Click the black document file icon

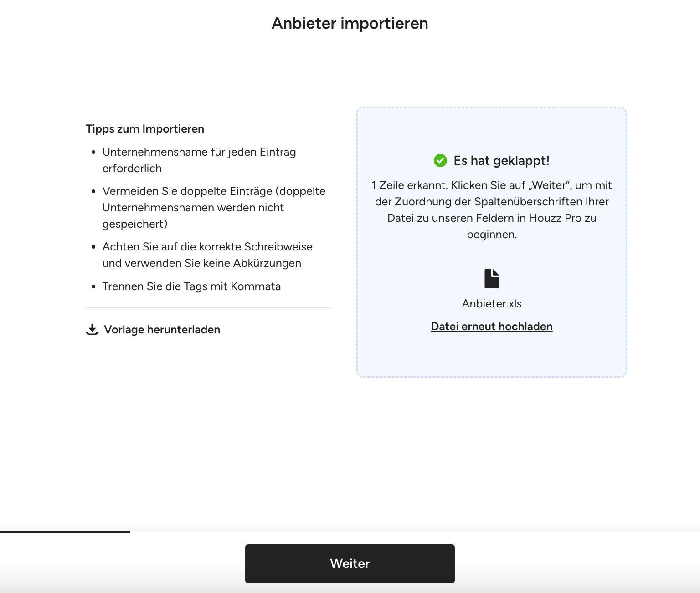tap(492, 278)
